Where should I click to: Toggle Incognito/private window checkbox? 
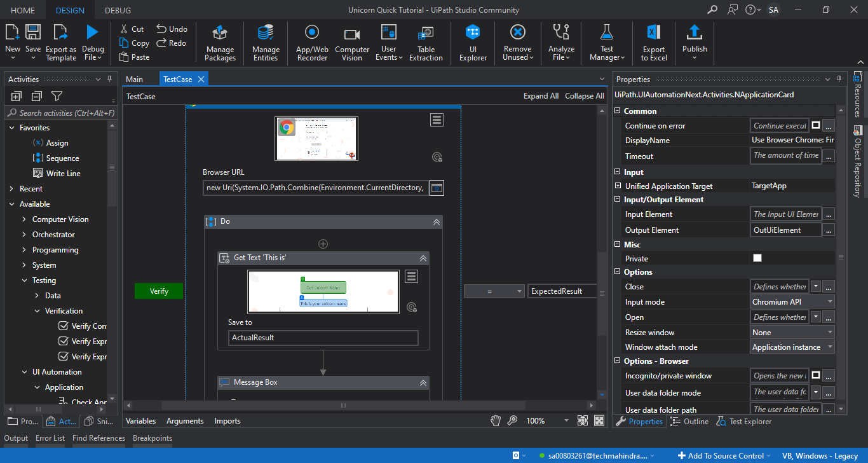click(x=816, y=375)
